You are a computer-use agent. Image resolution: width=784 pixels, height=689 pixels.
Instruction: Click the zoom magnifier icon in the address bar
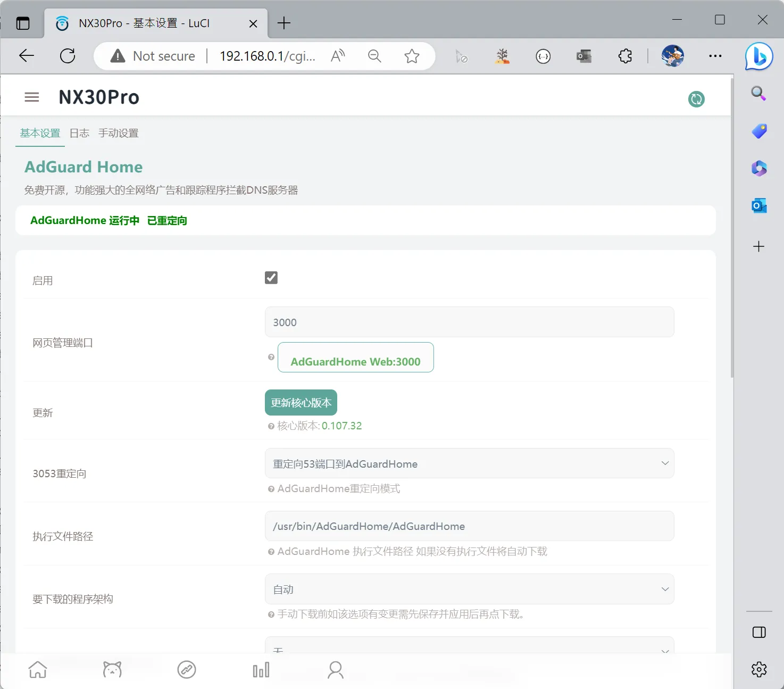tap(374, 56)
